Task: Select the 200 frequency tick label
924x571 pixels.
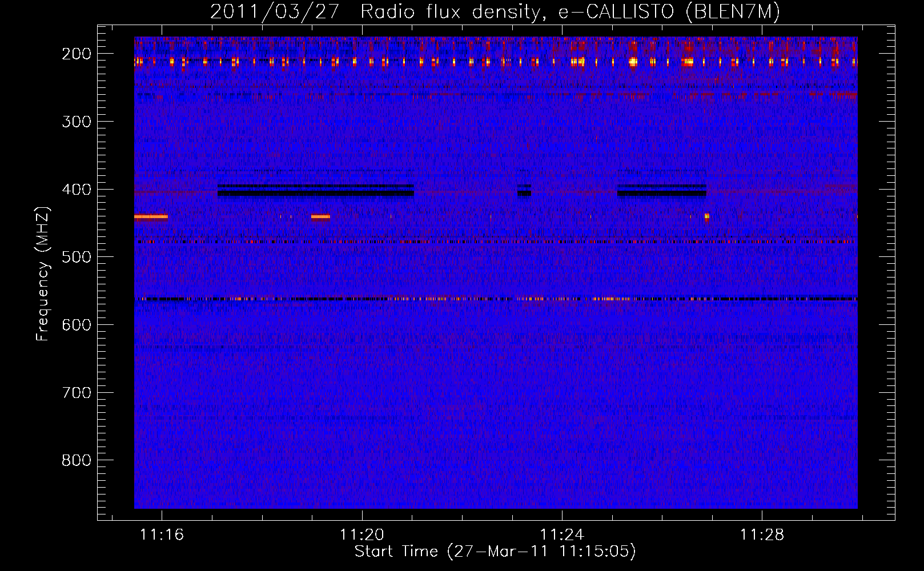Action: 77,54
